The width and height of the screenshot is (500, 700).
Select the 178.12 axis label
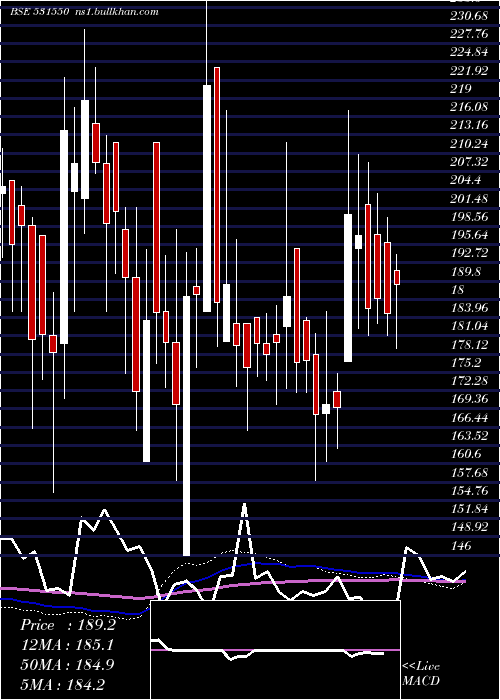(469, 344)
